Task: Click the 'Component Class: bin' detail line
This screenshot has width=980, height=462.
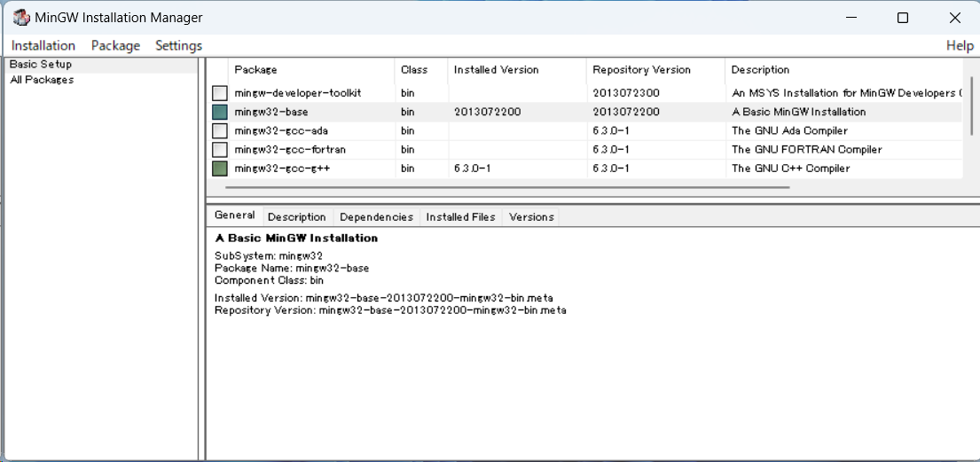Action: tap(269, 280)
